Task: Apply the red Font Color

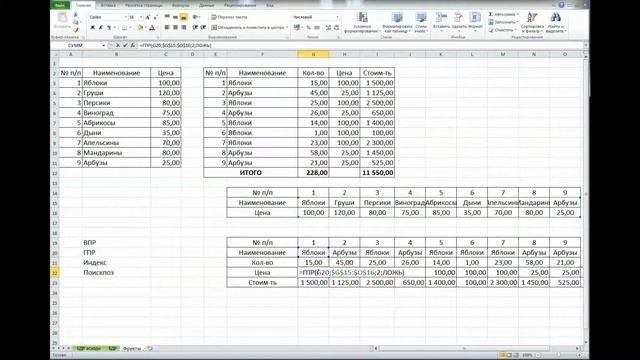Action: (x=152, y=27)
